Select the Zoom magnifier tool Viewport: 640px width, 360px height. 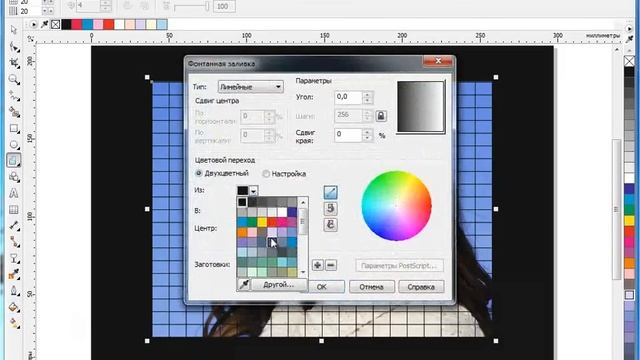(x=14, y=80)
